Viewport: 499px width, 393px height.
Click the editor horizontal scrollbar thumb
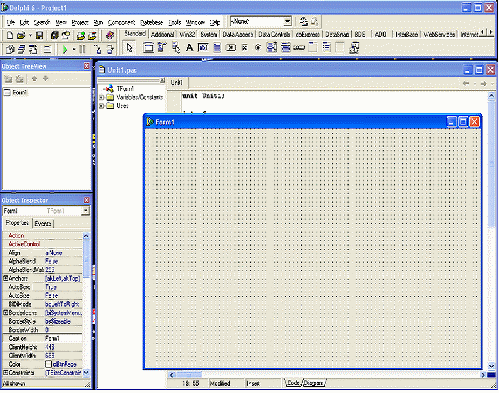pyautogui.click(x=189, y=375)
